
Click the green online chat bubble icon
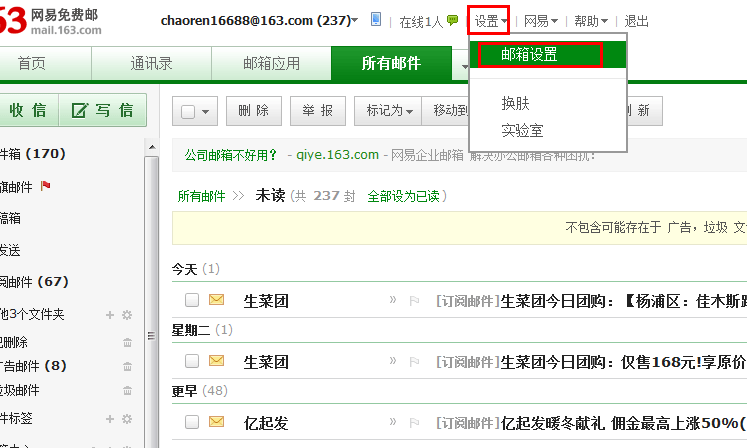[x=453, y=20]
